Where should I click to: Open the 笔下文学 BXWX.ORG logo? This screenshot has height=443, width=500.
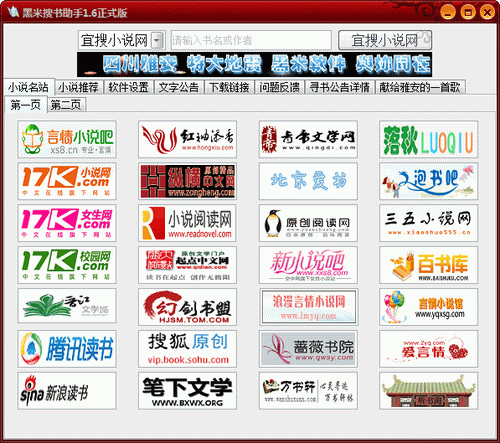pos(187,391)
